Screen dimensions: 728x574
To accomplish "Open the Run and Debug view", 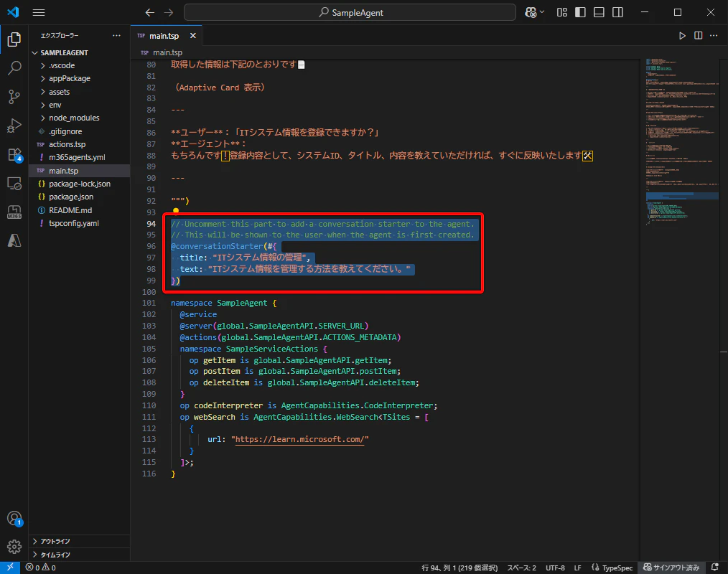I will (x=14, y=126).
